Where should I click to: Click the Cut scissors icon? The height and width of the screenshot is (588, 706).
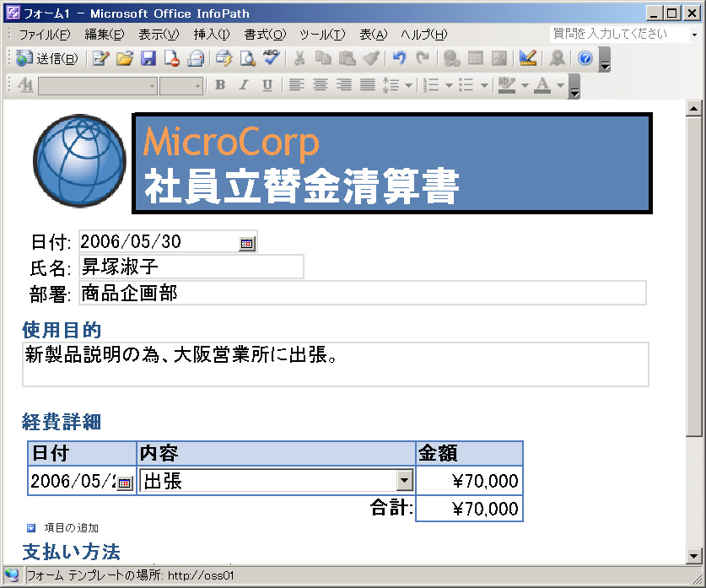click(299, 58)
